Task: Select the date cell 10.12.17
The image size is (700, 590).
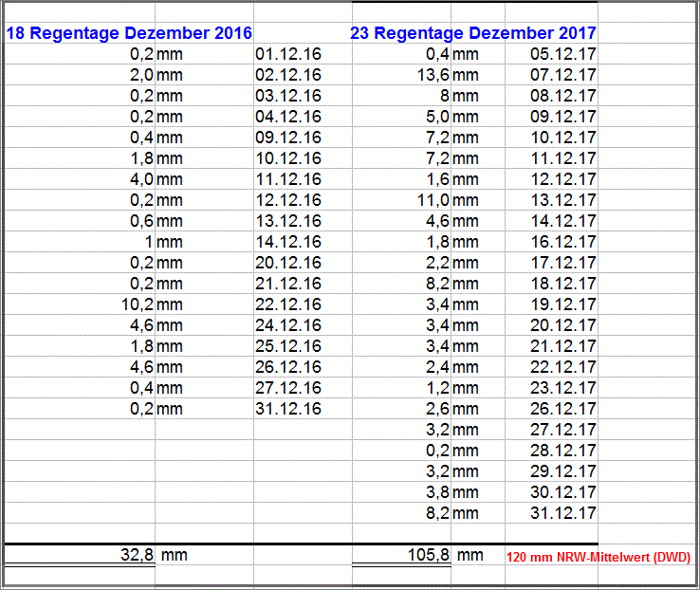Action: point(563,138)
